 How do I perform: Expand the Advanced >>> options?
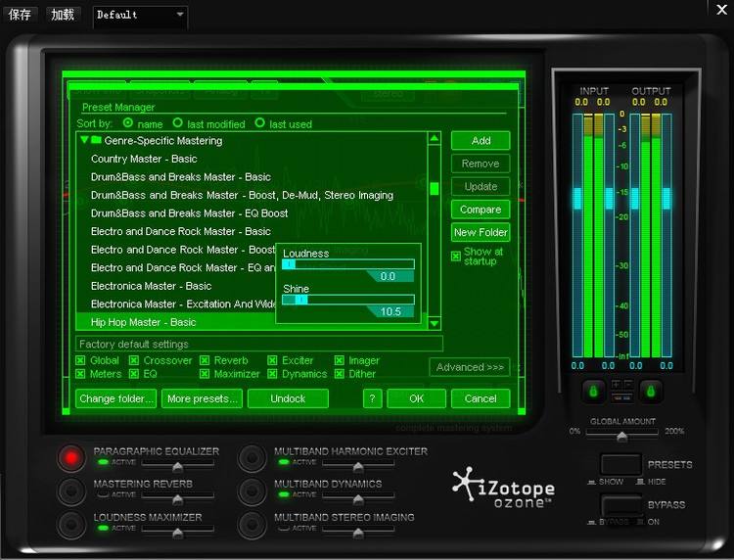pos(470,367)
